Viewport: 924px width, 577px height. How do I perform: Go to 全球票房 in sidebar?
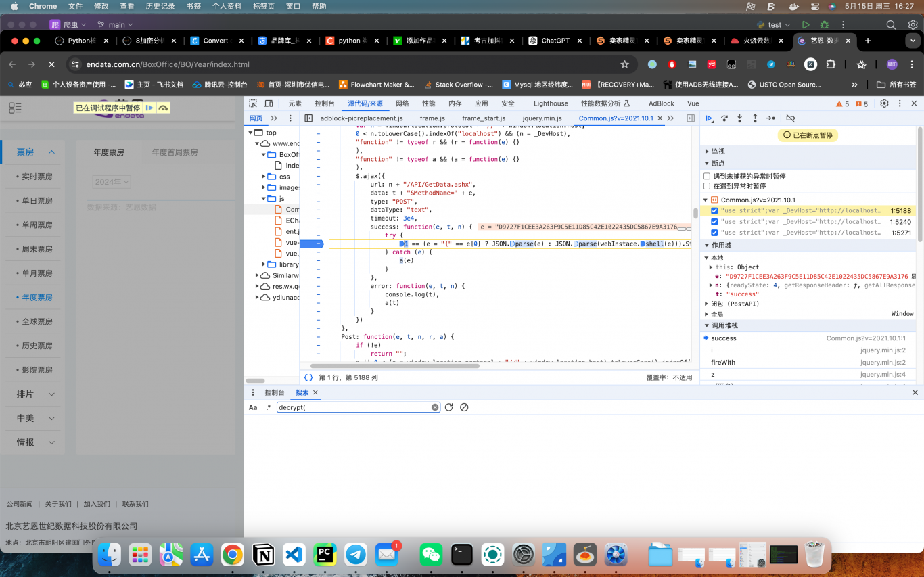(37, 321)
